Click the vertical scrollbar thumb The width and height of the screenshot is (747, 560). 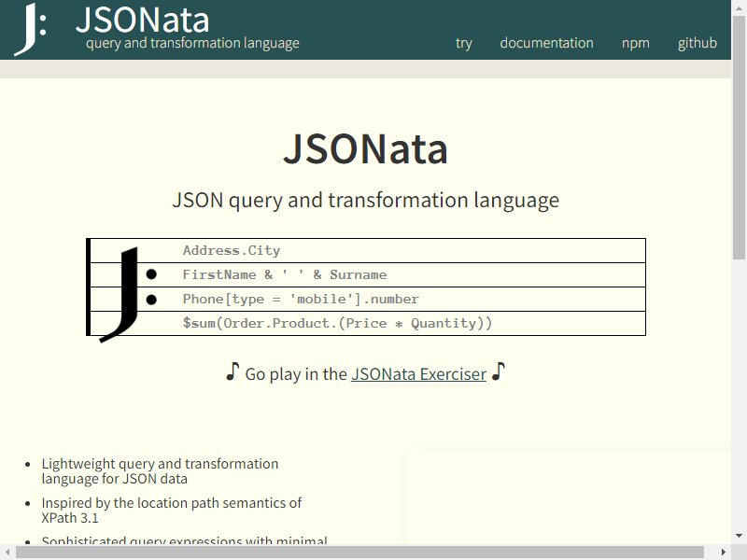739,137
